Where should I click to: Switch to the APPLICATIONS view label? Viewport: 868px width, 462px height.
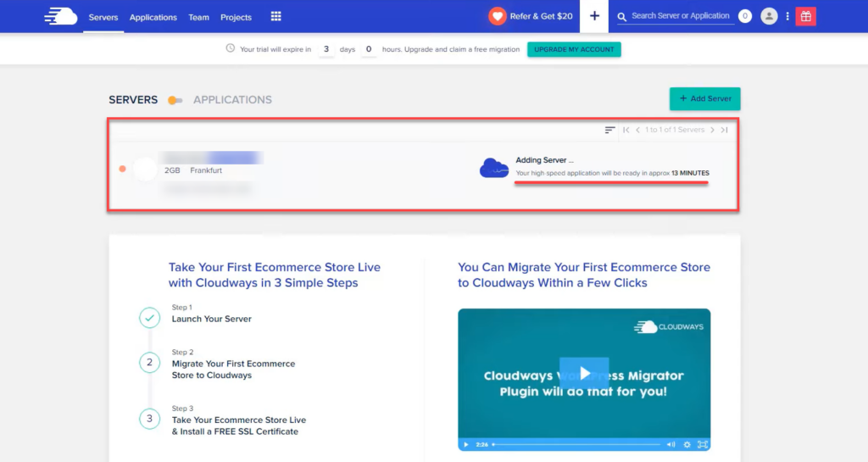[232, 99]
